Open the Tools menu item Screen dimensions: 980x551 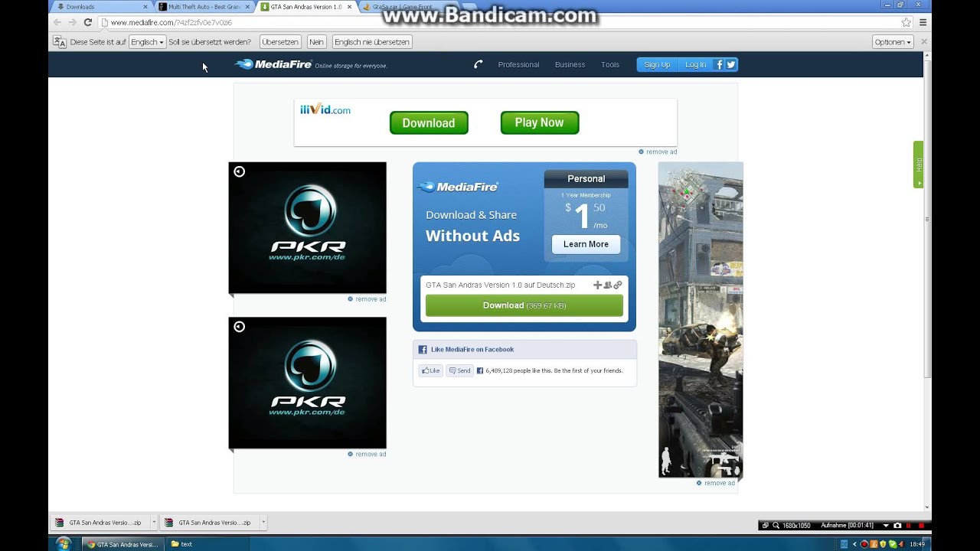pyautogui.click(x=610, y=64)
